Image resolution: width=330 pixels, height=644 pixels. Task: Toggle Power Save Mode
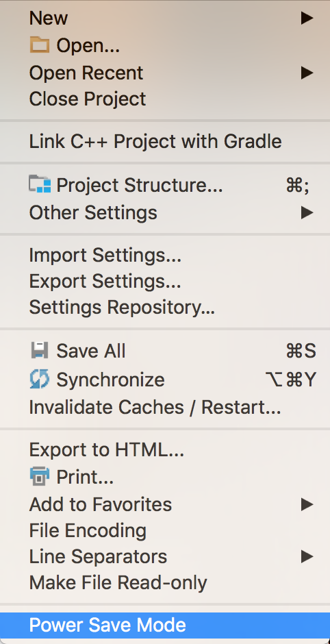[165, 625]
